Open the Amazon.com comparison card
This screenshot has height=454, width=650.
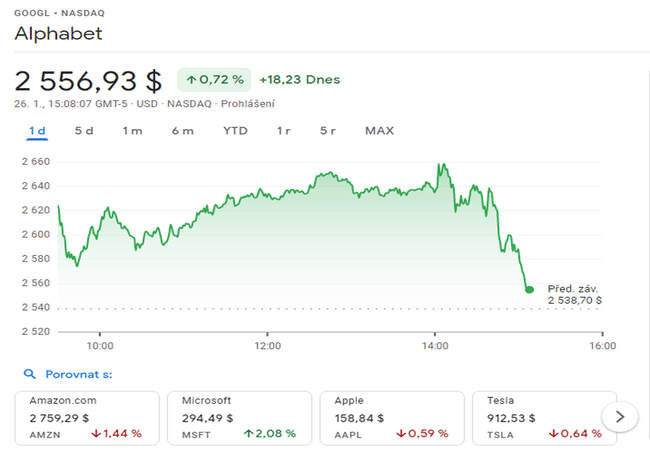click(x=87, y=417)
